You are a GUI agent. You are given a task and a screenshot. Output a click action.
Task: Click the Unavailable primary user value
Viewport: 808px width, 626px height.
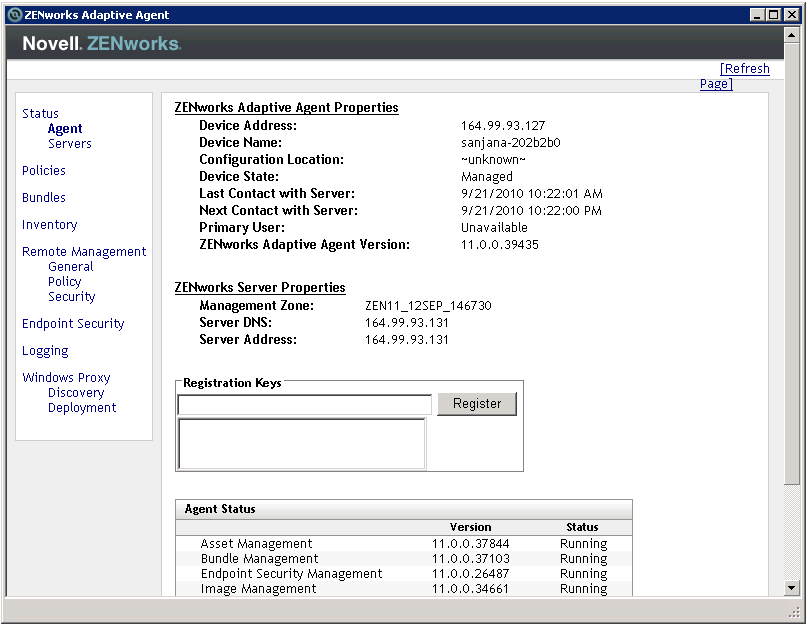click(494, 228)
